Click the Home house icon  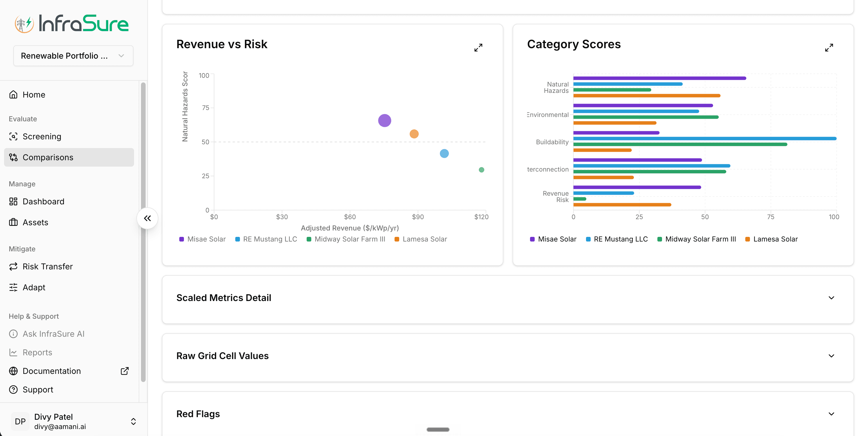[13, 95]
